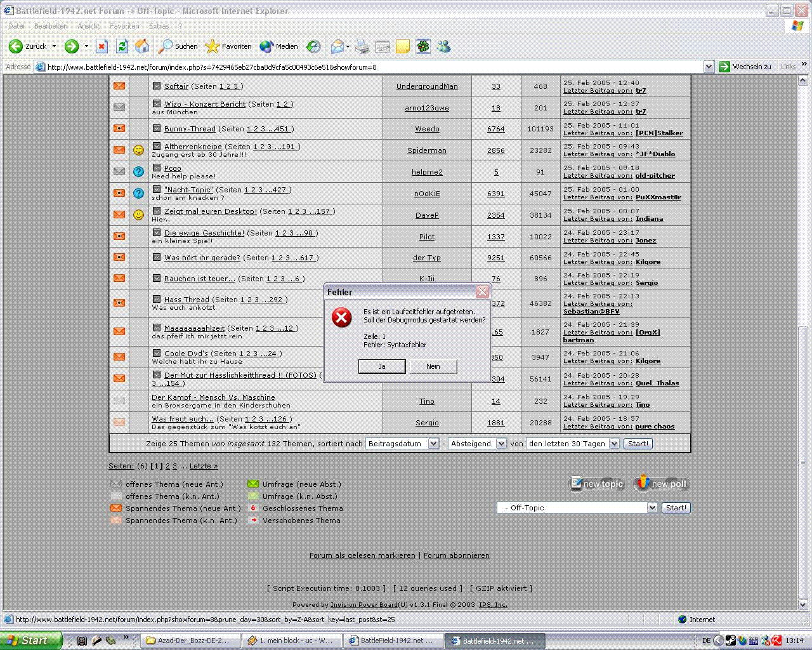Image resolution: width=812 pixels, height=650 pixels.
Task: Click the vertical page scrollbar
Action: tap(804, 343)
